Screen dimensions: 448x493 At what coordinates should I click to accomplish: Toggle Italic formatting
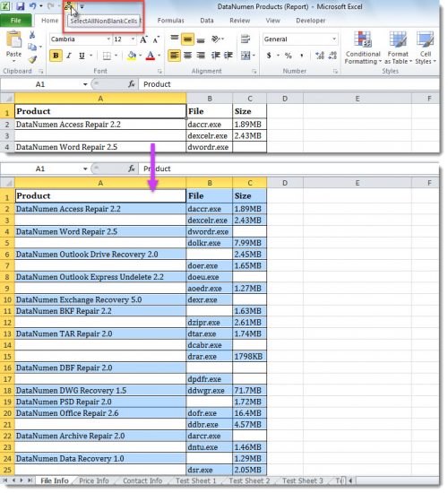[68, 56]
